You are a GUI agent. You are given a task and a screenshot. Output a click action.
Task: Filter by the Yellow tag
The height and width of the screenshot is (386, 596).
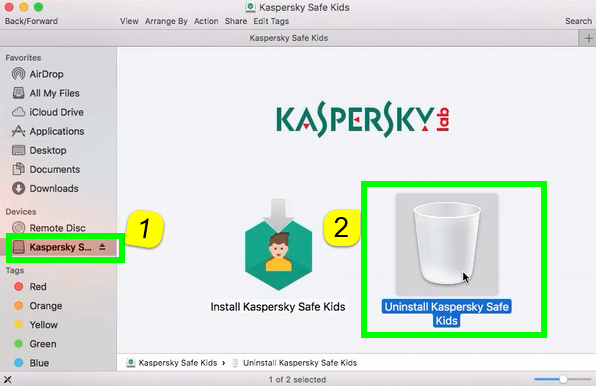(x=36, y=324)
